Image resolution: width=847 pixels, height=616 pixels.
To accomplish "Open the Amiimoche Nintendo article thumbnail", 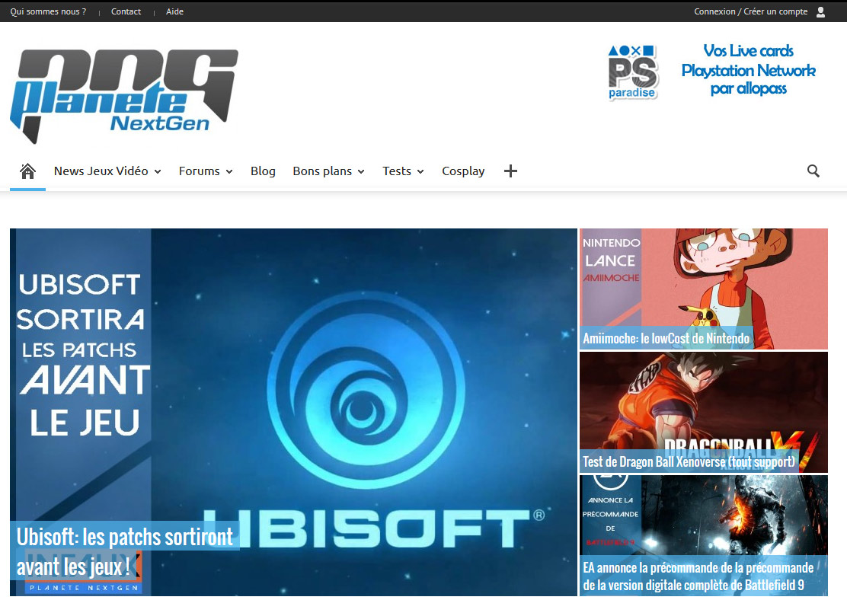I will tap(703, 289).
